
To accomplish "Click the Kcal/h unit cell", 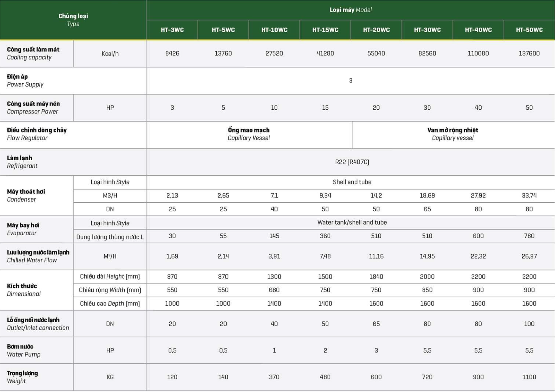I will coord(110,54).
